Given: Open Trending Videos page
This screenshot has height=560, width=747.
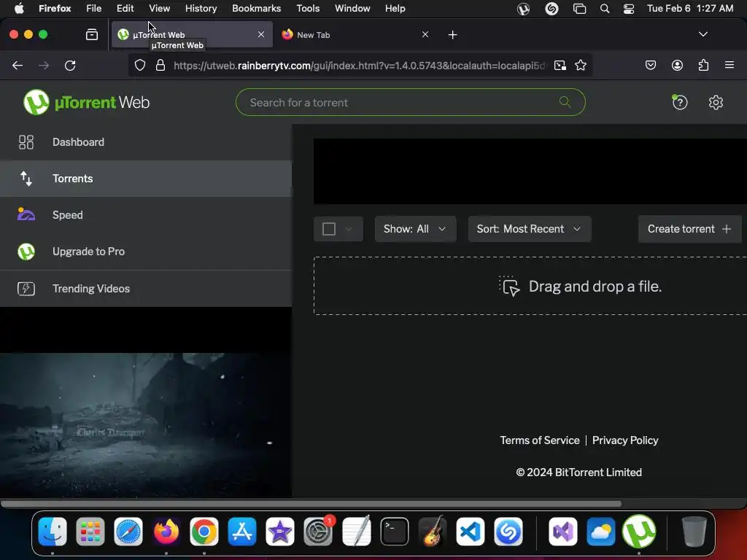Looking at the screenshot, I should click(146, 289).
